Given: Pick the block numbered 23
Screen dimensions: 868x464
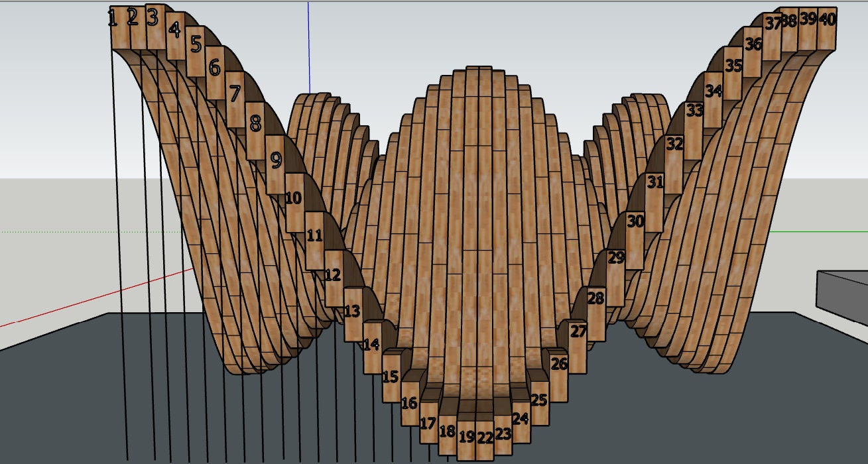Looking at the screenshot, I should 504,435.
